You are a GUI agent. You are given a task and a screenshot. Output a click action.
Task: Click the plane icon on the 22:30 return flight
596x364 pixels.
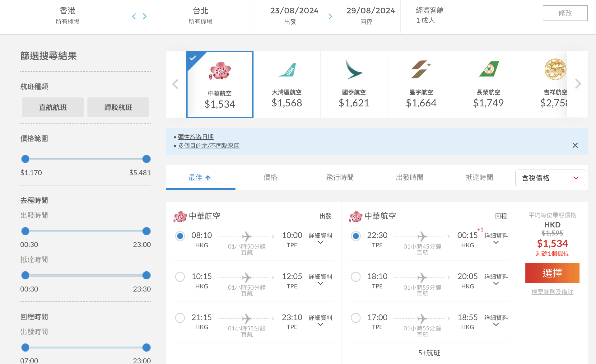(x=422, y=236)
